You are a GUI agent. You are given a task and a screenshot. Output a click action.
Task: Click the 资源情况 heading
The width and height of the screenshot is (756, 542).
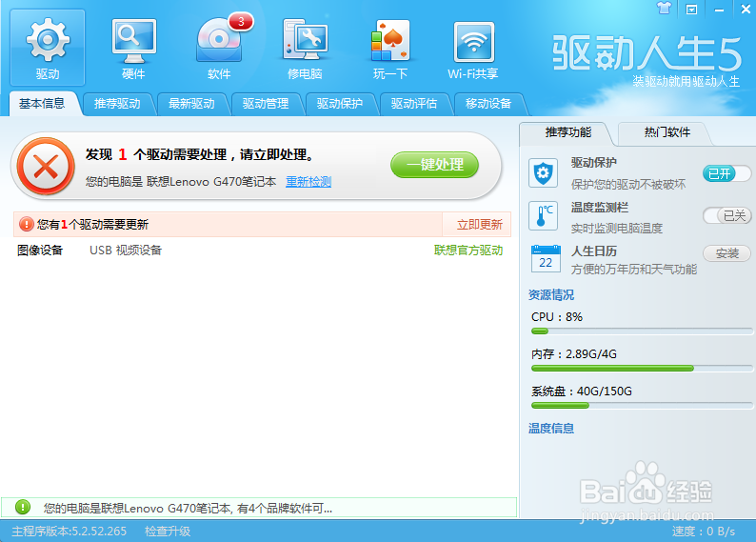551,295
